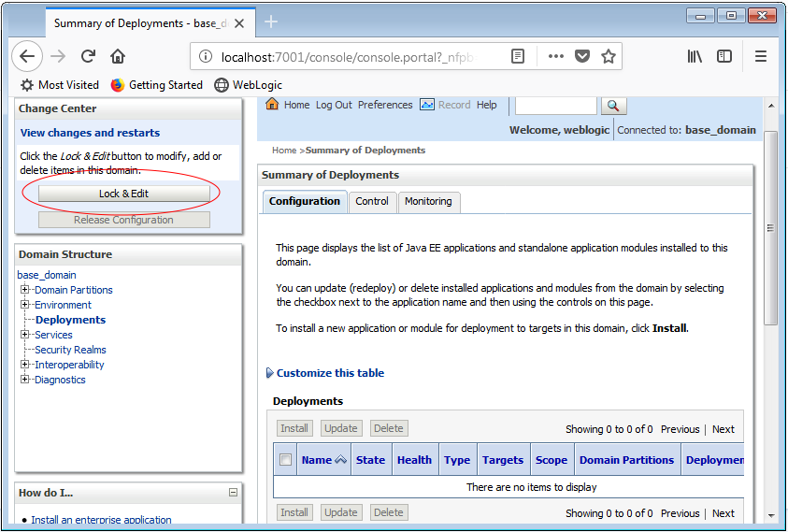The height and width of the screenshot is (532, 788).
Task: Collapse the How do I panel
Action: [x=233, y=493]
